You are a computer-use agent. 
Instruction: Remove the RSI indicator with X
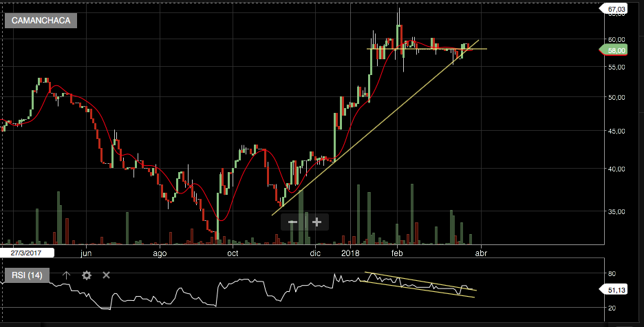coord(106,275)
